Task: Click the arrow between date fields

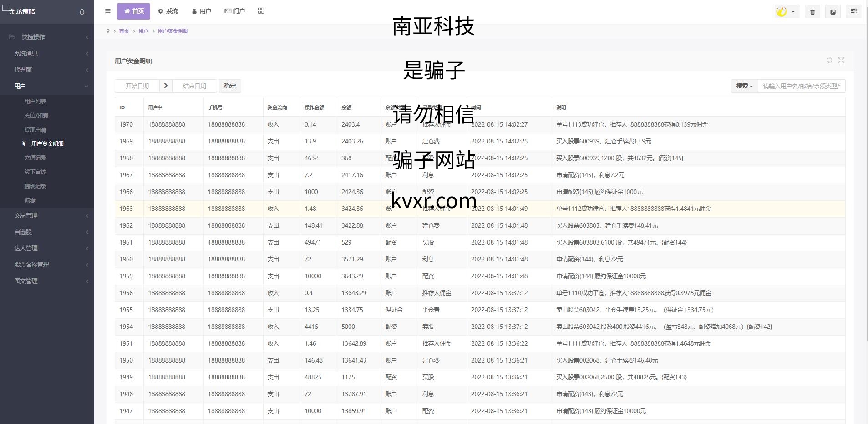Action: 166,86
